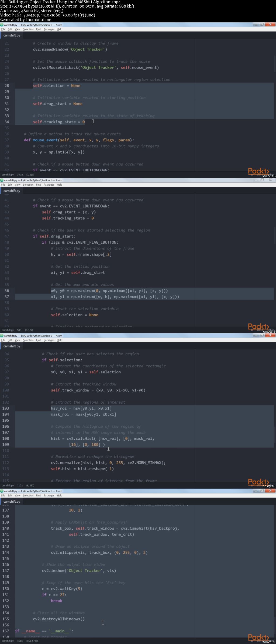Click the cv2.ellipse line 144

coord(99,552)
